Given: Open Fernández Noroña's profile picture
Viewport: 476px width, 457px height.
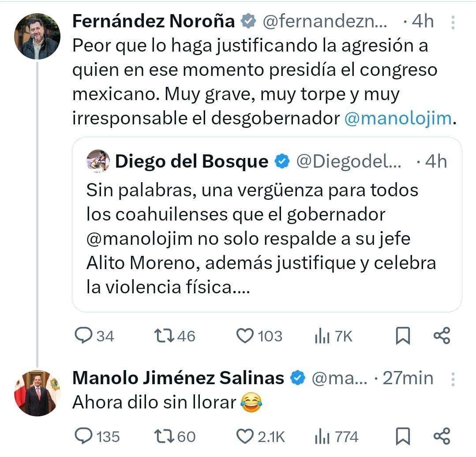Looking at the screenshot, I should [37, 36].
